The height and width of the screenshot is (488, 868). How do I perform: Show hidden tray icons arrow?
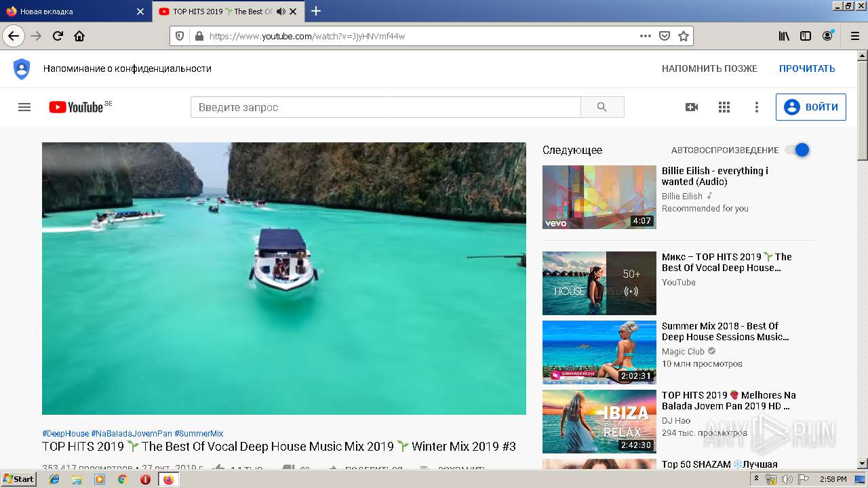pos(757,479)
